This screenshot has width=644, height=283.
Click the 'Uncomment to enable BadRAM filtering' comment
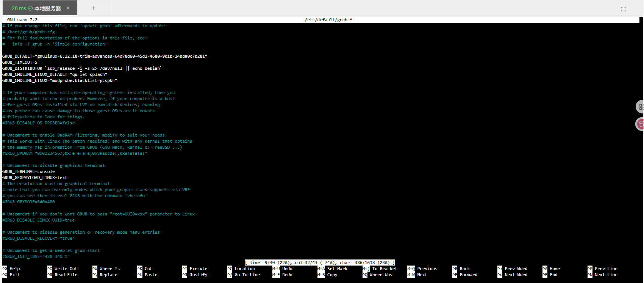point(83,135)
